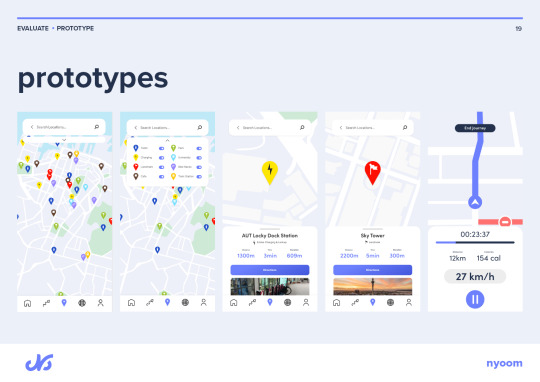This screenshot has width=540, height=382.
Task: Click the 3min time value
Action: [270, 256]
